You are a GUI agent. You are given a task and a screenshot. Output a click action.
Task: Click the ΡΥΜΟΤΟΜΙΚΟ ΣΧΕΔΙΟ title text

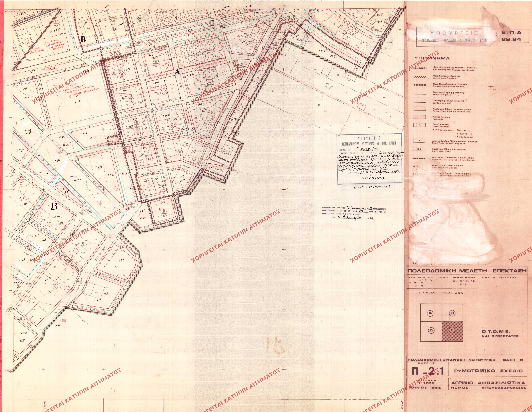pos(488,371)
